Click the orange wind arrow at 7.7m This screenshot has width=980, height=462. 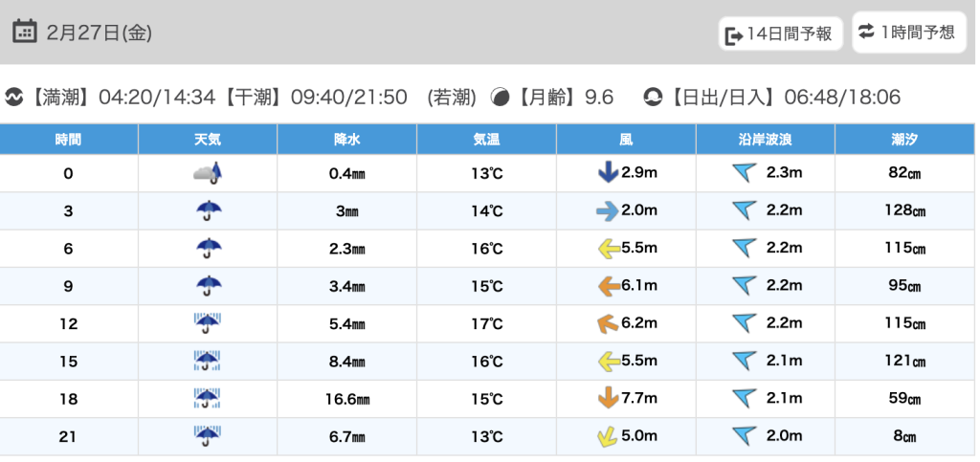pyautogui.click(x=606, y=398)
